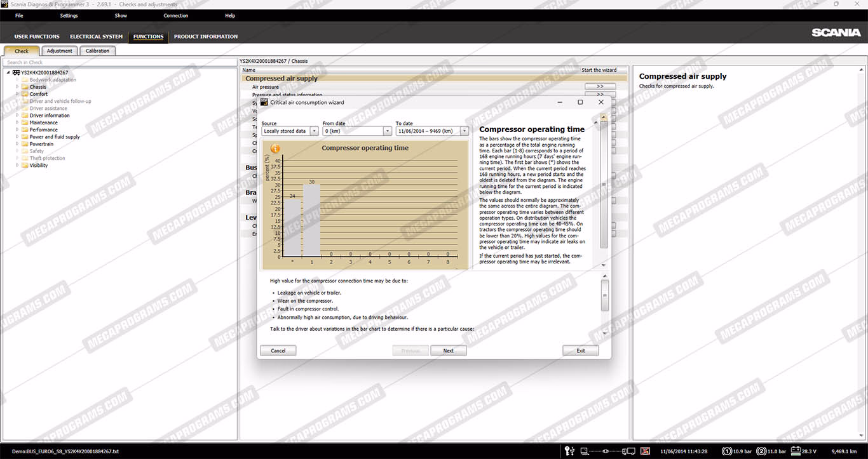868x459 pixels.
Task: Click the orange info icon on chart
Action: point(275,149)
